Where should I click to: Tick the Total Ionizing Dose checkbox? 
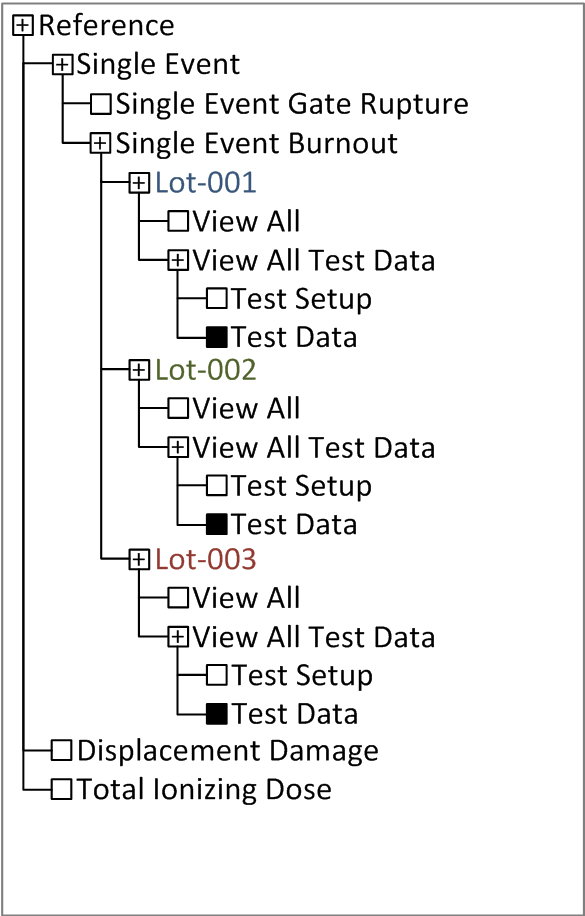tap(61, 789)
